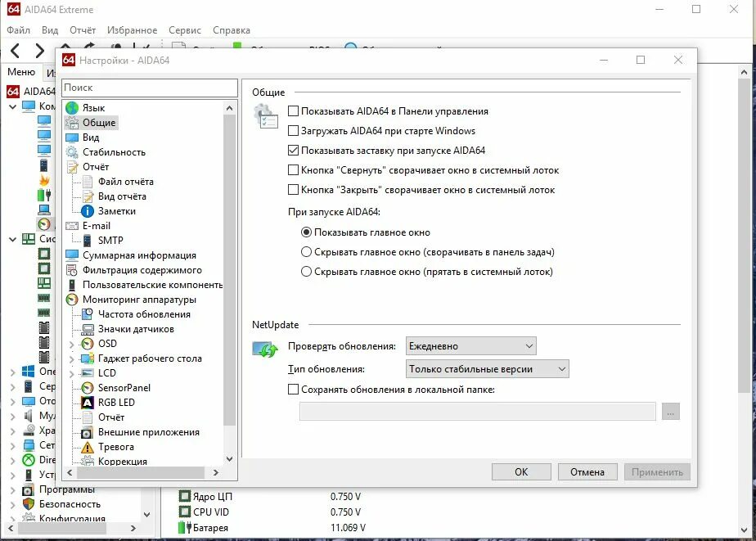Select 'Показывать главное окно' radio option
This screenshot has width=756, height=541.
pos(306,232)
